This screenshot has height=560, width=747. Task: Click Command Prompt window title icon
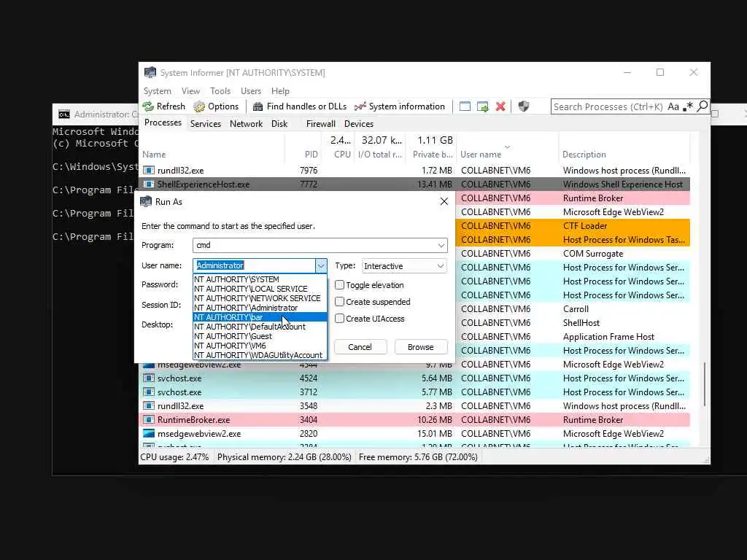coord(64,114)
